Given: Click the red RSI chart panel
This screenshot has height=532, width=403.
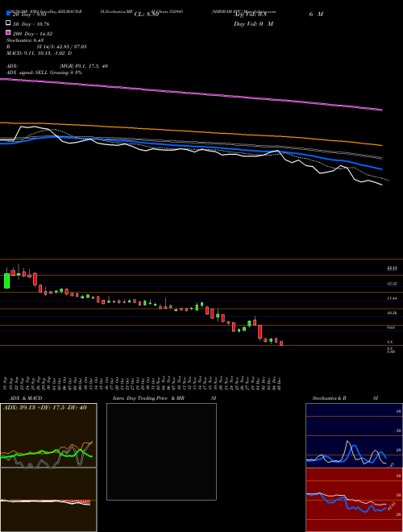Looking at the screenshot, I should [354, 500].
